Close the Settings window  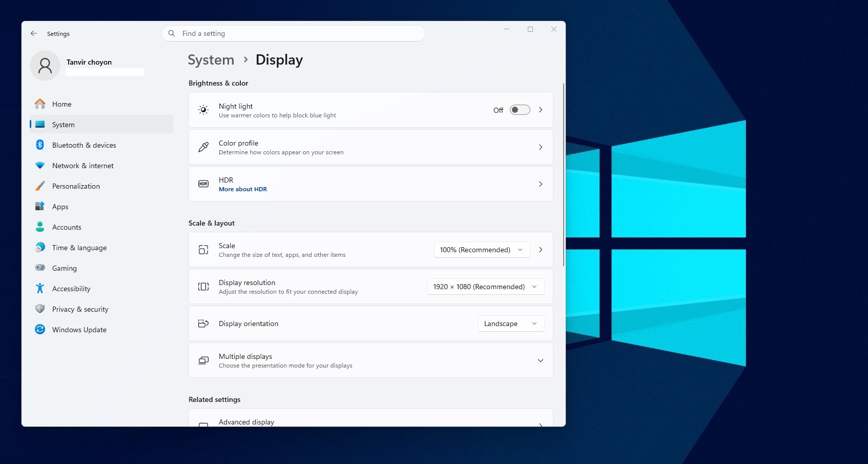554,29
